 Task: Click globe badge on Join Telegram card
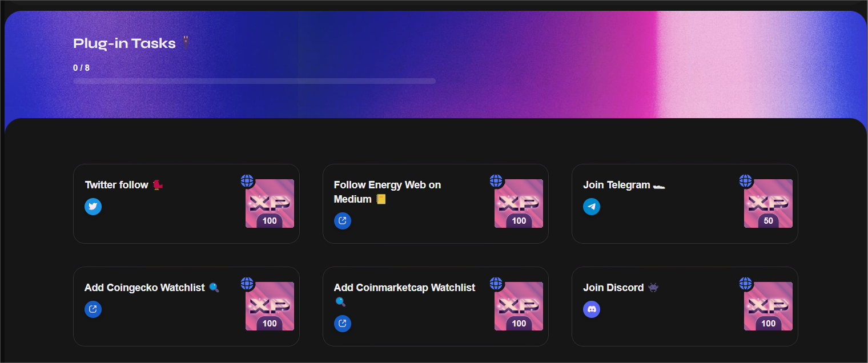pos(746,181)
